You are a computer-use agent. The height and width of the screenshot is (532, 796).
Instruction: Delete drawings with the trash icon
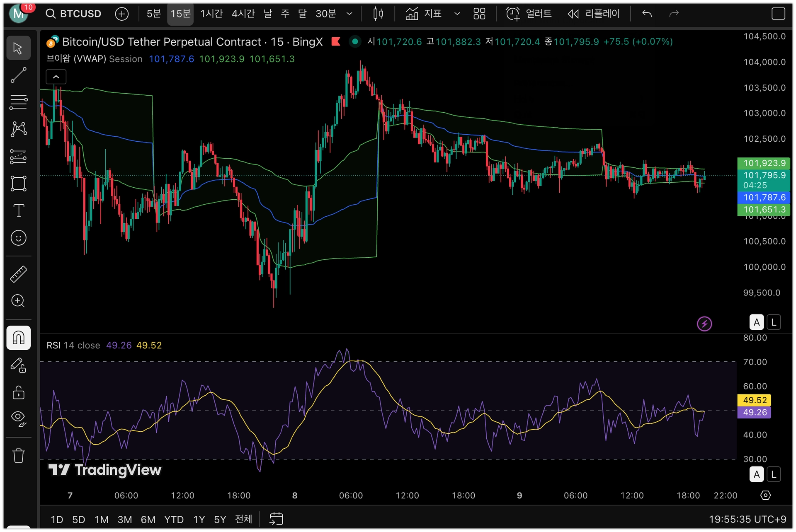pos(18,456)
